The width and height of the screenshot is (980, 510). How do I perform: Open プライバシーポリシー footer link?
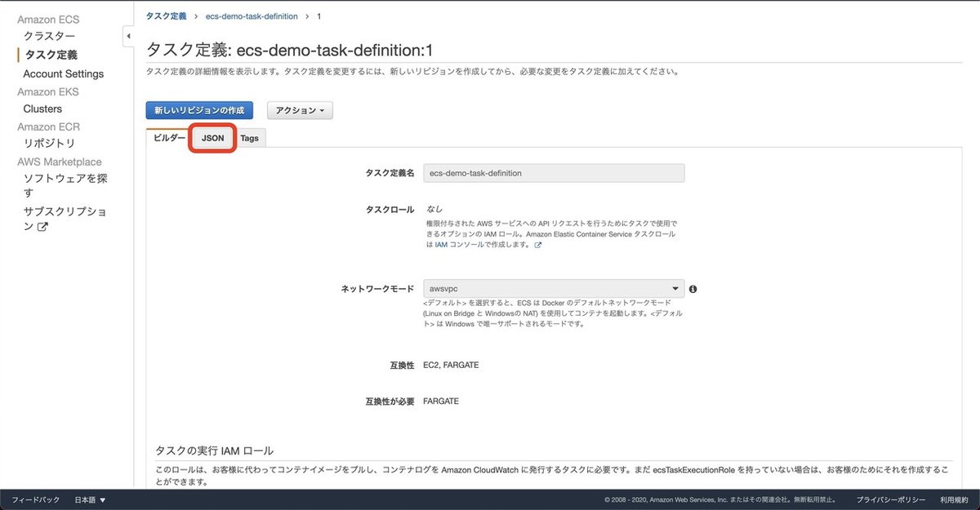[x=891, y=499]
